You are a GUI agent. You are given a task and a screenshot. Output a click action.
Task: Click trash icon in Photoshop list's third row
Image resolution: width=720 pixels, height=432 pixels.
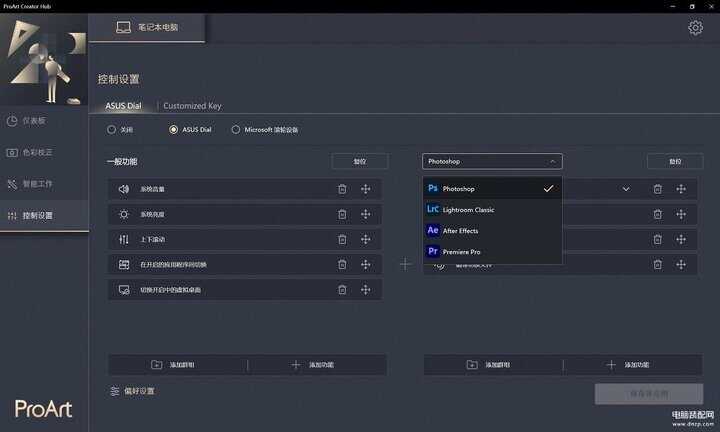click(658, 239)
